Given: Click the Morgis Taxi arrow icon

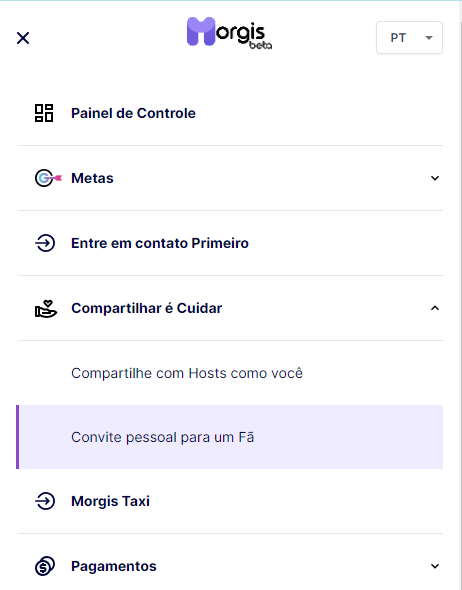Looking at the screenshot, I should pos(45,501).
